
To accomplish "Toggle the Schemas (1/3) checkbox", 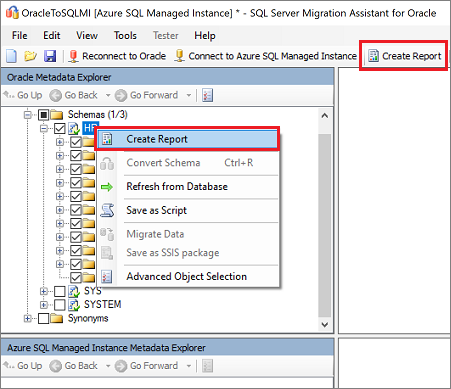I will point(44,115).
